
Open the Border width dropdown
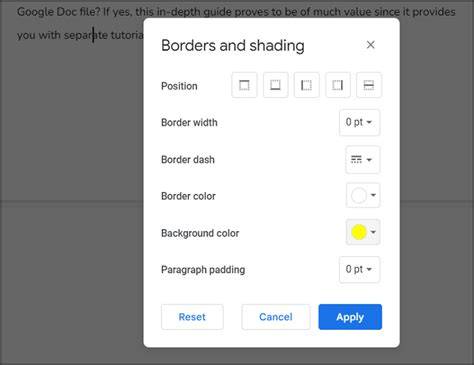359,122
